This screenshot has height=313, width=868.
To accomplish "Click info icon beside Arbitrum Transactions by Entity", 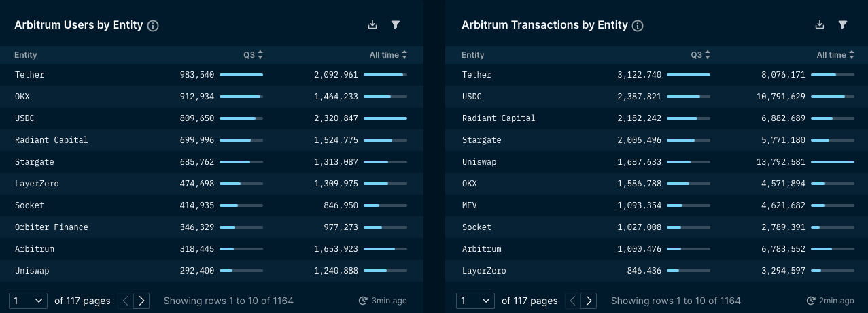I will coord(637,26).
